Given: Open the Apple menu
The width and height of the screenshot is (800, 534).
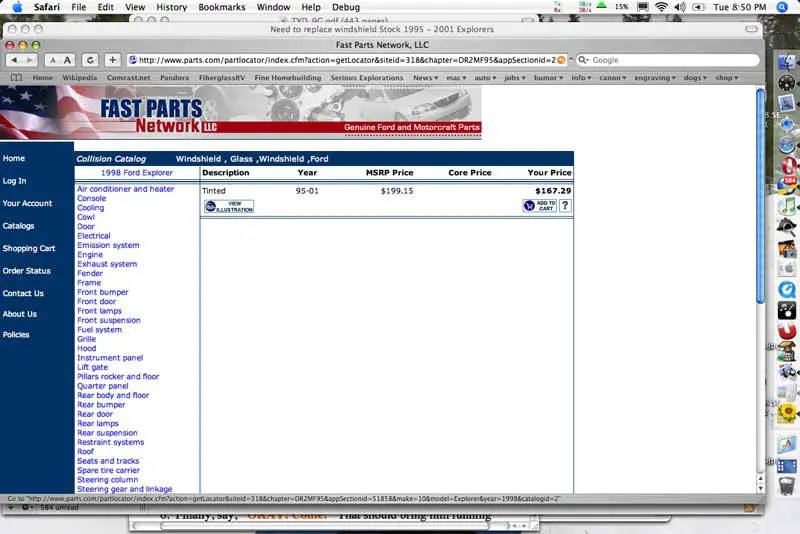Looking at the screenshot, I should (x=17, y=7).
